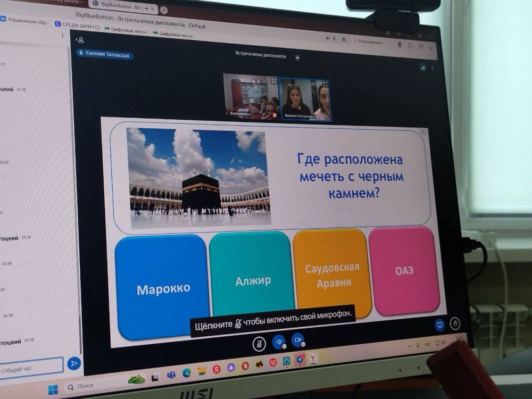Open Евгения Титовская webcam name dropdown
Image resolution: width=532 pixels, height=399 pixels.
(x=300, y=116)
